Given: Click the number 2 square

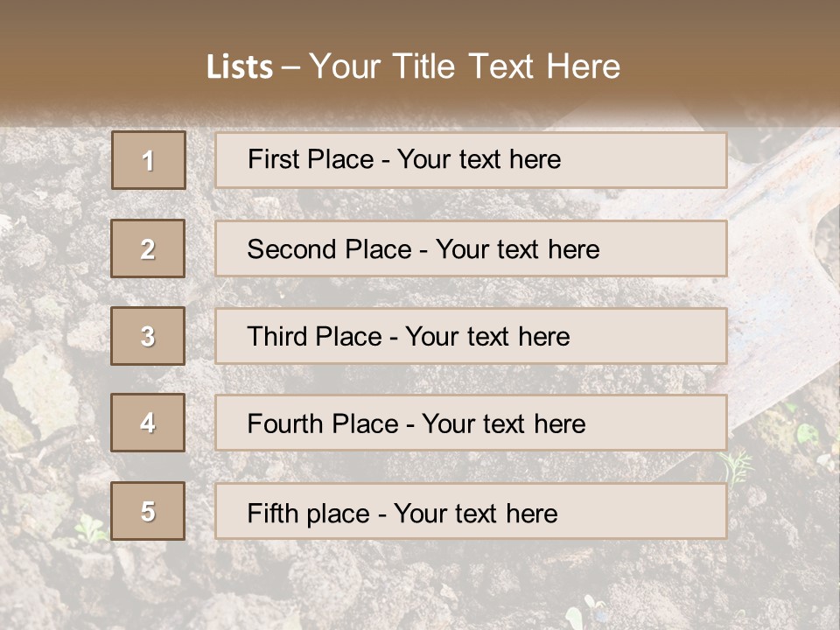Looking at the screenshot, I should (148, 248).
